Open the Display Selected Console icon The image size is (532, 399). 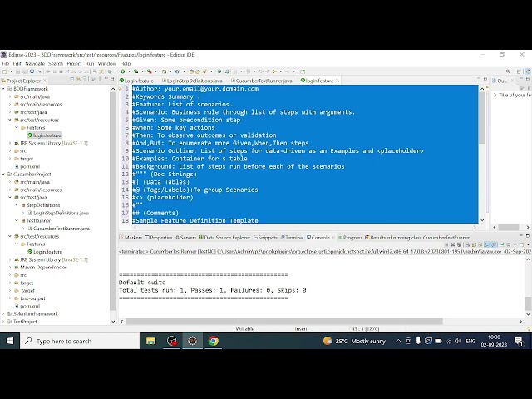coord(508,244)
